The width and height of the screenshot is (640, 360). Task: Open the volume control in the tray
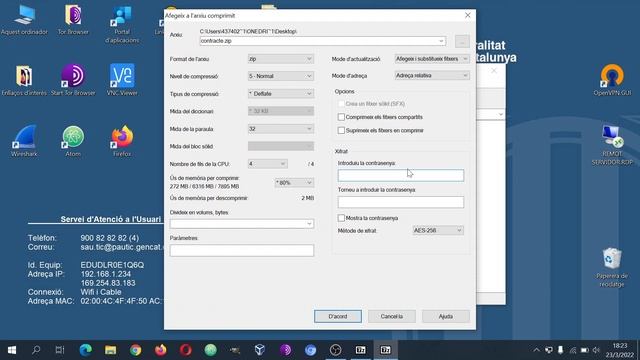(596, 350)
